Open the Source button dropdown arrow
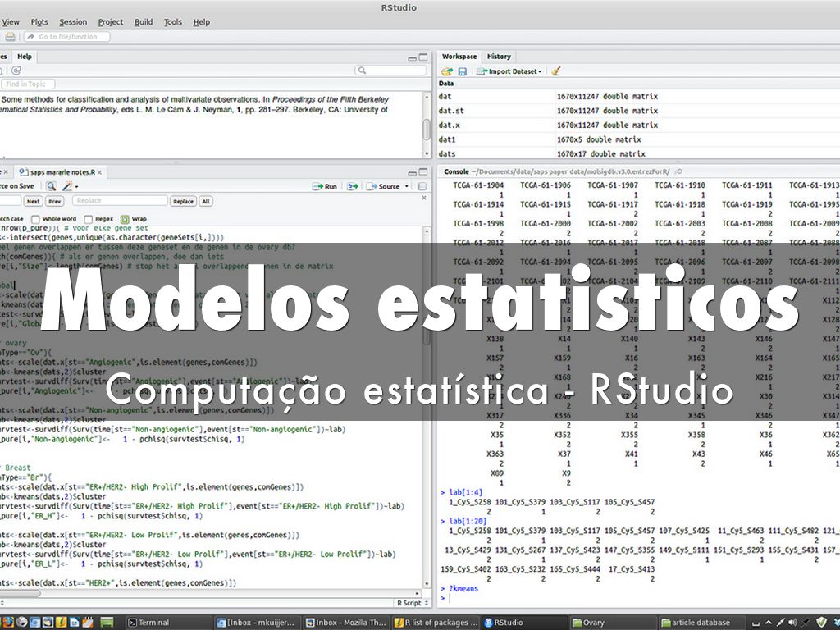 tap(406, 187)
